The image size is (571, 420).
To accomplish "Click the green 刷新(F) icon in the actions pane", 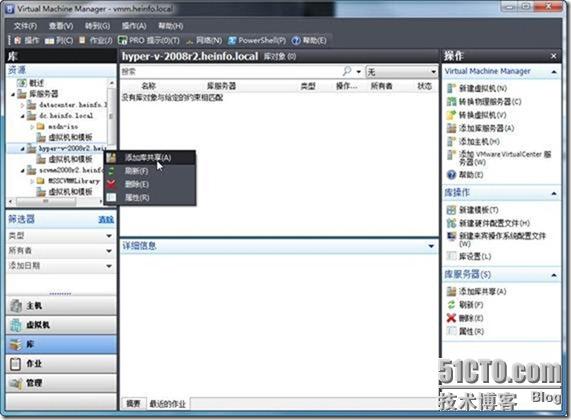I will [451, 305].
